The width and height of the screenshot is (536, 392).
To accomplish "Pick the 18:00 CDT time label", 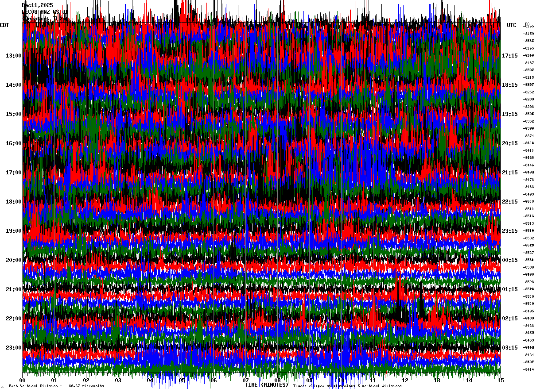I will 14,202.
